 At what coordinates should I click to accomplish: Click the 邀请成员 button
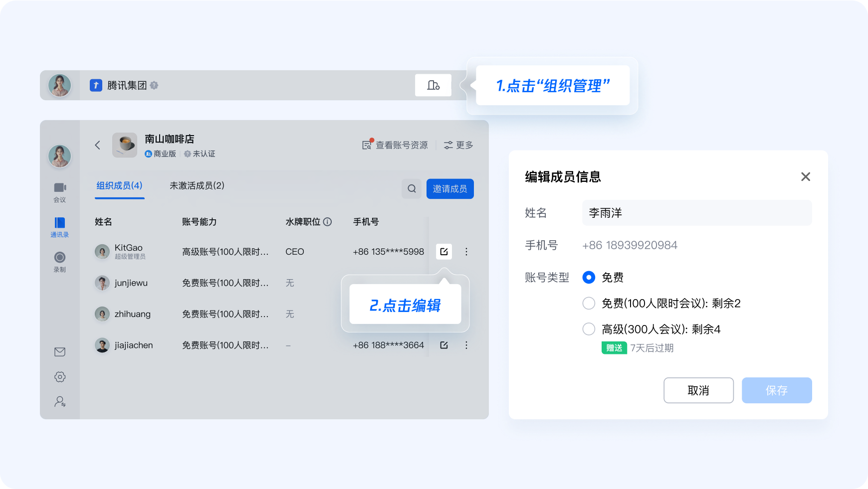point(450,189)
